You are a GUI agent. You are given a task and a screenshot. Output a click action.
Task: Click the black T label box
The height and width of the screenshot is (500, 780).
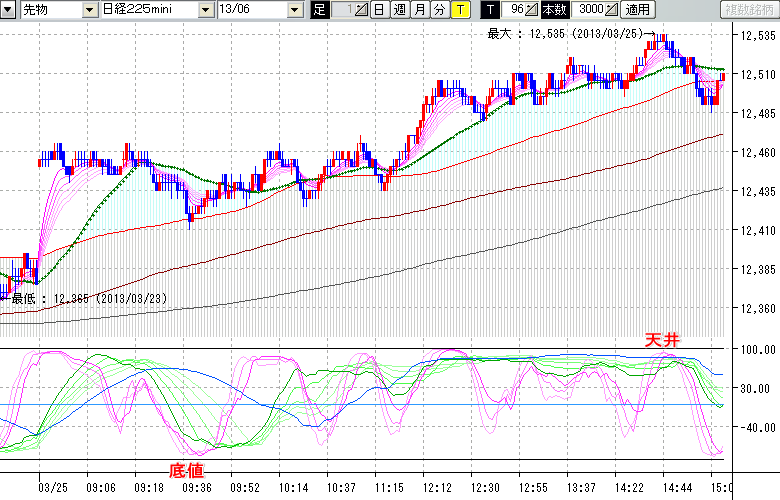coord(489,10)
